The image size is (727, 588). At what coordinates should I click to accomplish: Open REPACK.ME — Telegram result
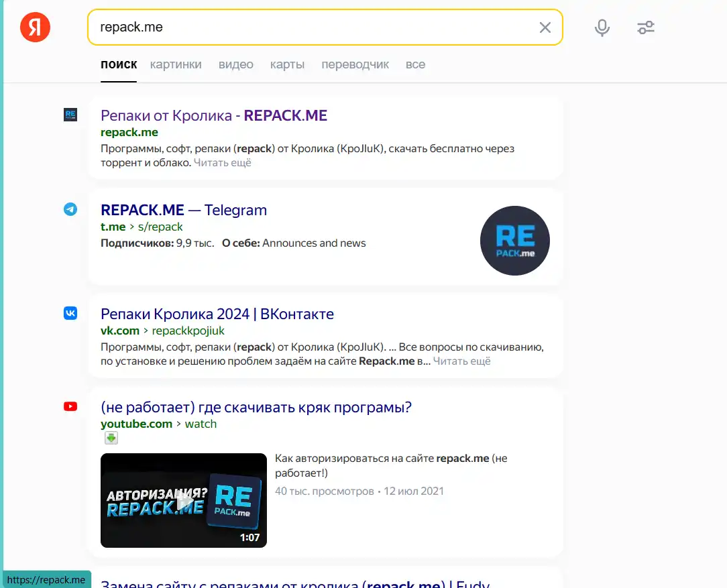point(184,210)
